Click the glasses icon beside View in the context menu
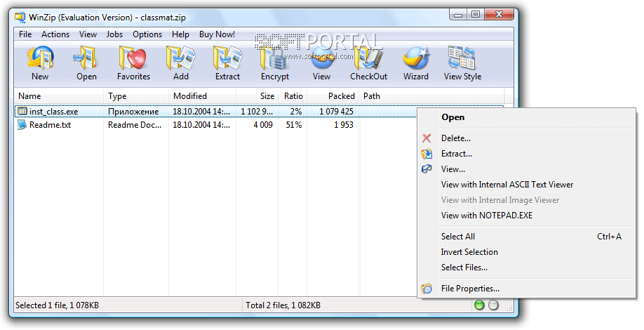The image size is (644, 330). tap(427, 169)
